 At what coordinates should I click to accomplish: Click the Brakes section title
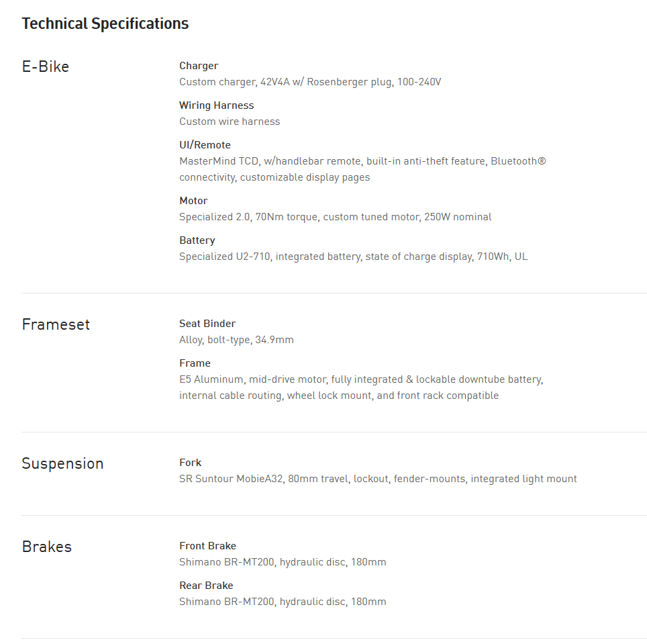[x=47, y=547]
